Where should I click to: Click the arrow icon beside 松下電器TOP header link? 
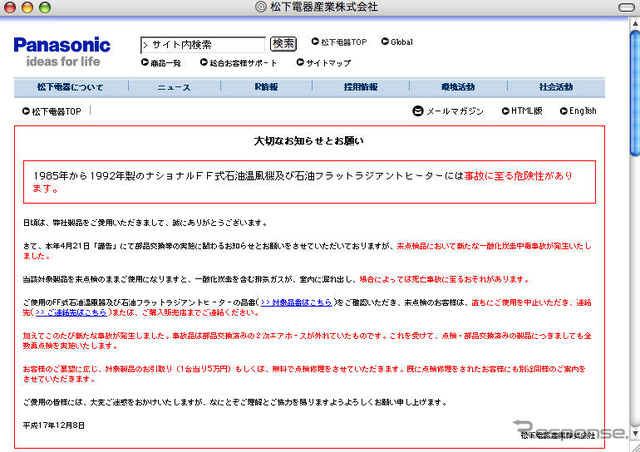(314, 43)
